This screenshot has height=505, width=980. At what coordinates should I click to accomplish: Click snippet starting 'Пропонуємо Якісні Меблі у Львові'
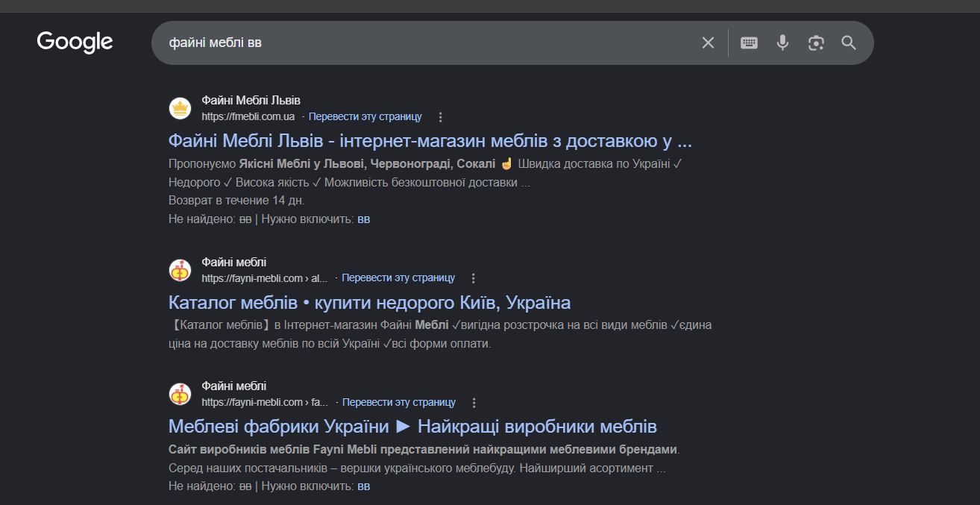tap(425, 173)
